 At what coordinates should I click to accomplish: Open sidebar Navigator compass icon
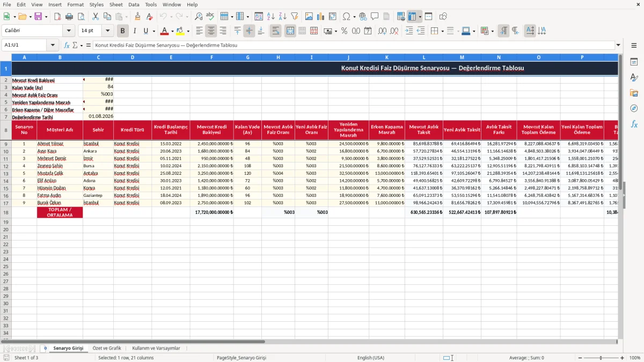[x=634, y=109]
